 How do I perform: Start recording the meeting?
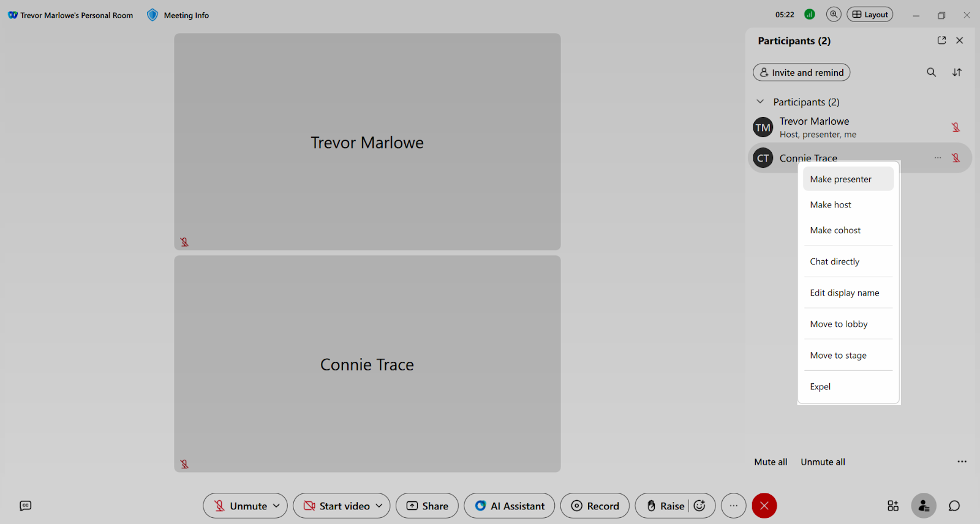coord(595,506)
